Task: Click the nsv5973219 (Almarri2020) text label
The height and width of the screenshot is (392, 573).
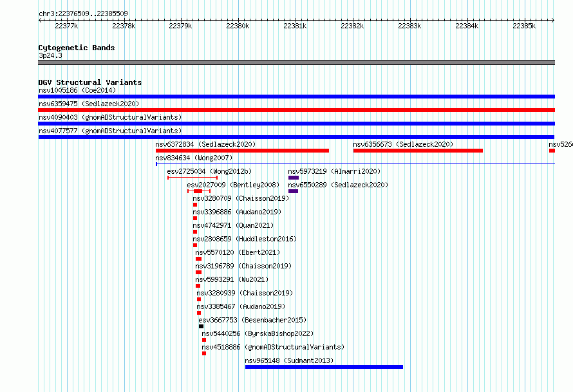Action: pyautogui.click(x=334, y=171)
